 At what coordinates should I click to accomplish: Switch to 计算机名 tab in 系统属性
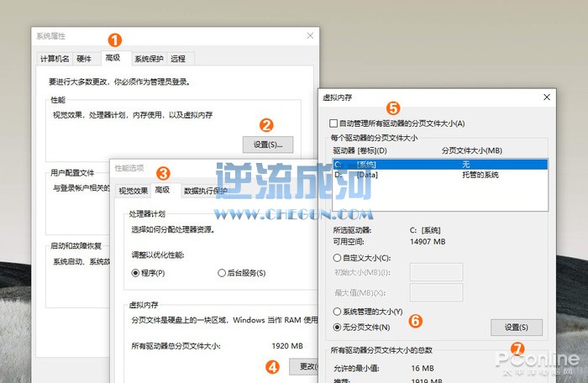[55, 59]
